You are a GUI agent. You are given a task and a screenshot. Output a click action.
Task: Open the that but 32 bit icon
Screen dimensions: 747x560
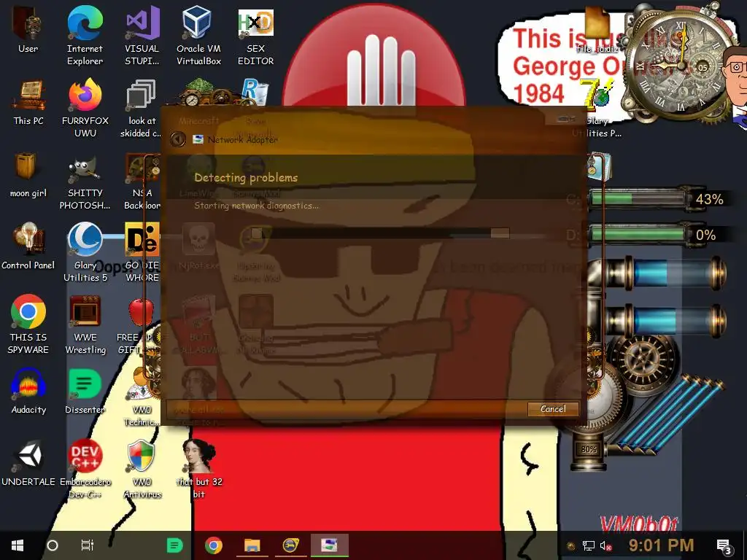[199, 469]
